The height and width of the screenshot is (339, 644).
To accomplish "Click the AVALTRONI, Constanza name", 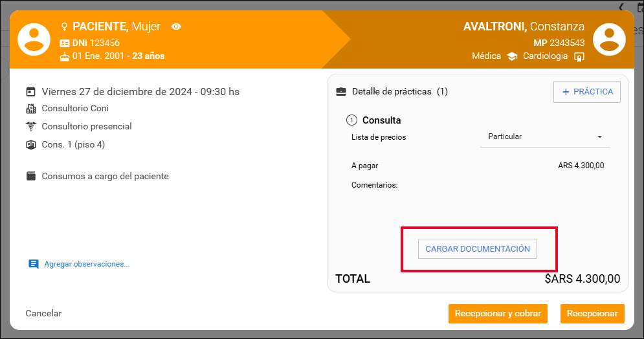I will point(524,27).
